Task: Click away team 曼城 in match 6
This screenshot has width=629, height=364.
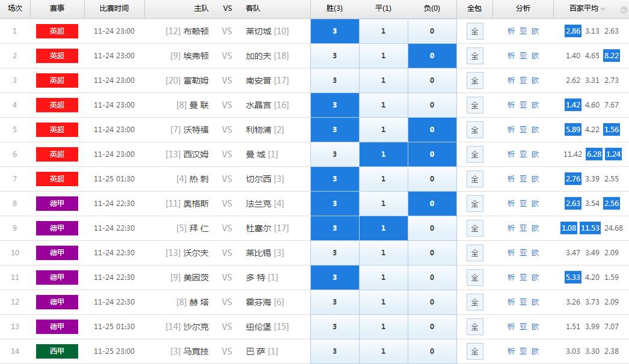Action: point(256,154)
